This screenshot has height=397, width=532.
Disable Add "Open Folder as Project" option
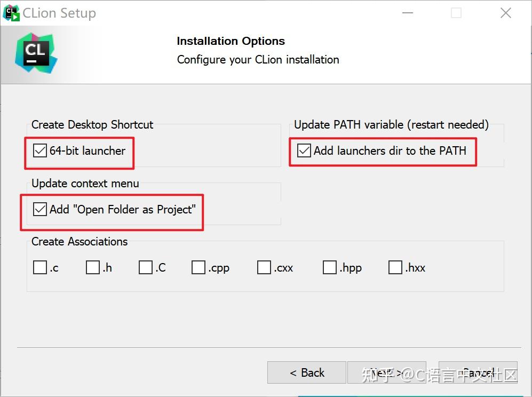click(x=40, y=210)
